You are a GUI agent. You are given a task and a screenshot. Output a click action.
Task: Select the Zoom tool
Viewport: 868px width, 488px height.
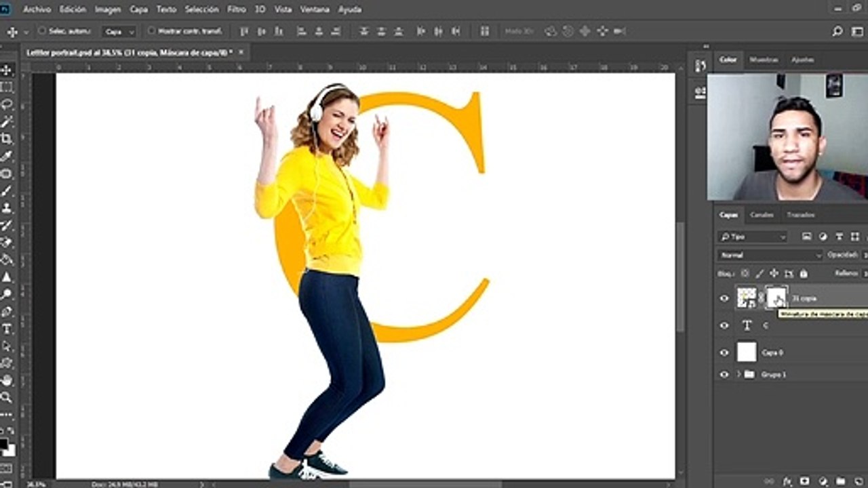[7, 397]
